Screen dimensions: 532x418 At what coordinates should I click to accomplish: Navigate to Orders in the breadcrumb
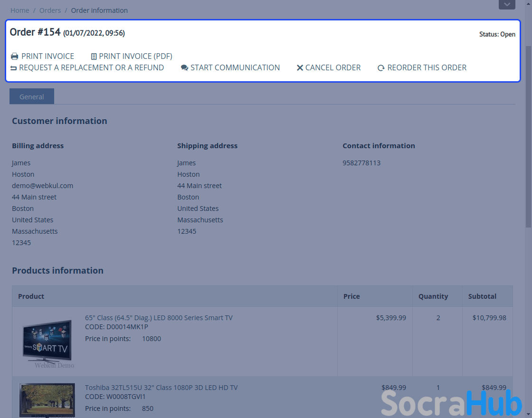point(50,10)
